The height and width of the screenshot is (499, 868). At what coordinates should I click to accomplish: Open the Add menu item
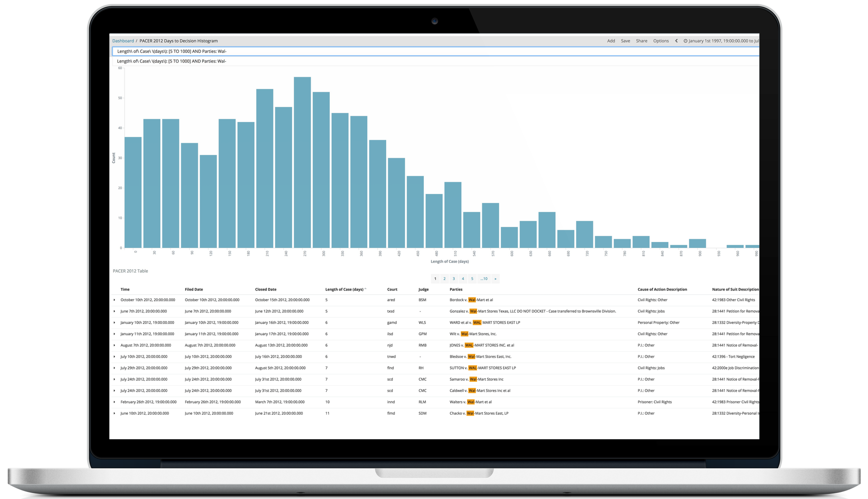[x=611, y=41]
